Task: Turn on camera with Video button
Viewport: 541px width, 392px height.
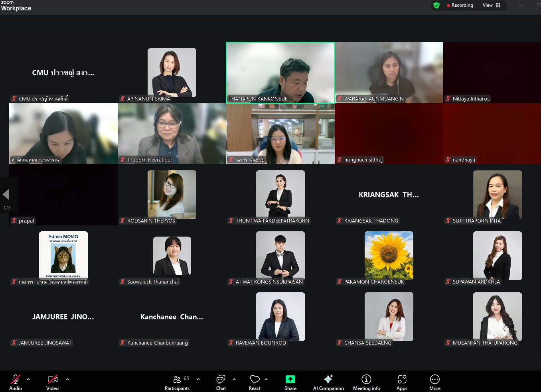Action: 52,382
